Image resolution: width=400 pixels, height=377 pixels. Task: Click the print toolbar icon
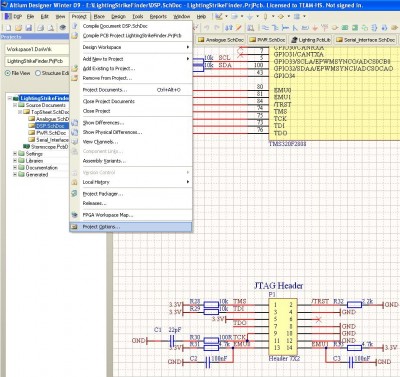pos(41,28)
